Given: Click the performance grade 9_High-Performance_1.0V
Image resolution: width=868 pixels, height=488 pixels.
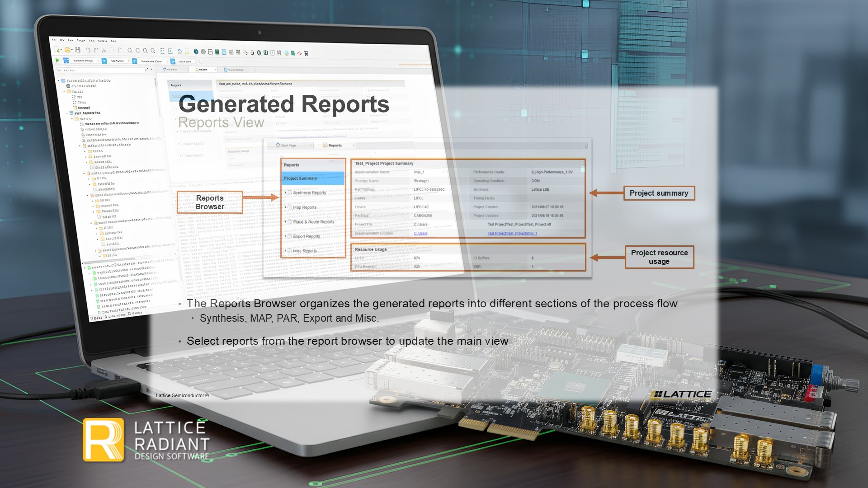Looking at the screenshot, I should pos(552,172).
